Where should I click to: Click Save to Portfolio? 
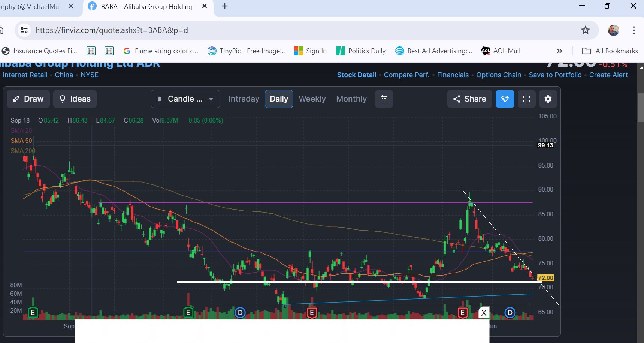pyautogui.click(x=555, y=75)
